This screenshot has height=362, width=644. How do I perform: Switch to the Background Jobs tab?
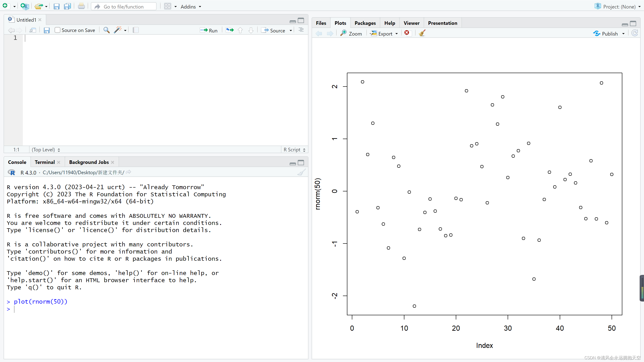[x=89, y=162]
